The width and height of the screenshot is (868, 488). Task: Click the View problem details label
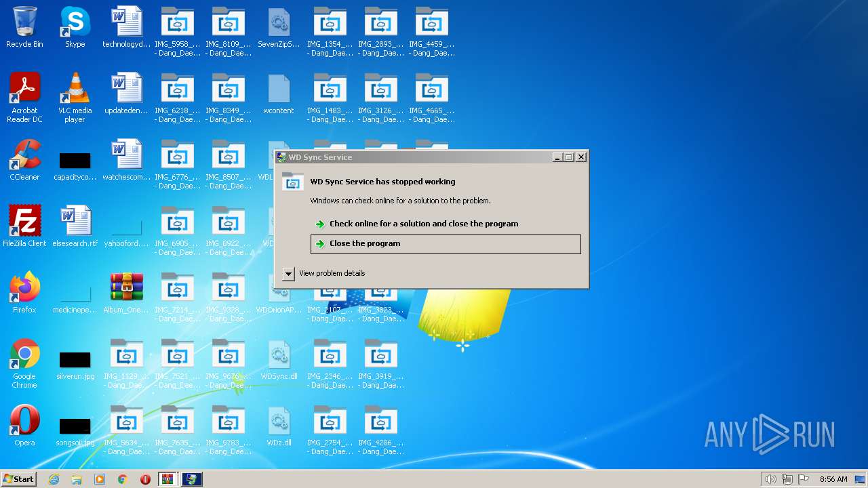coord(332,273)
